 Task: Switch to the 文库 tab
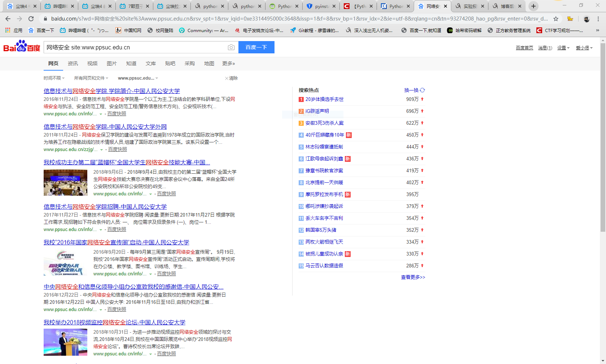[x=151, y=63]
